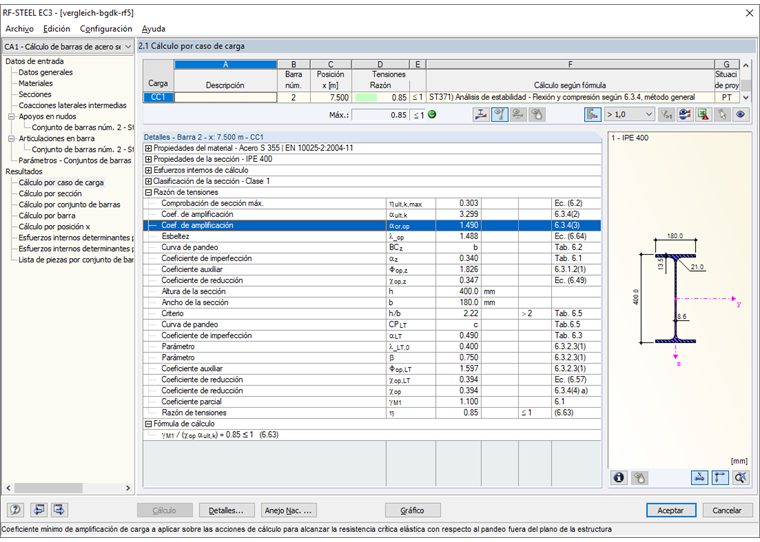Go to next table with right arrow icon
The width and height of the screenshot is (760, 542).
tap(59, 510)
